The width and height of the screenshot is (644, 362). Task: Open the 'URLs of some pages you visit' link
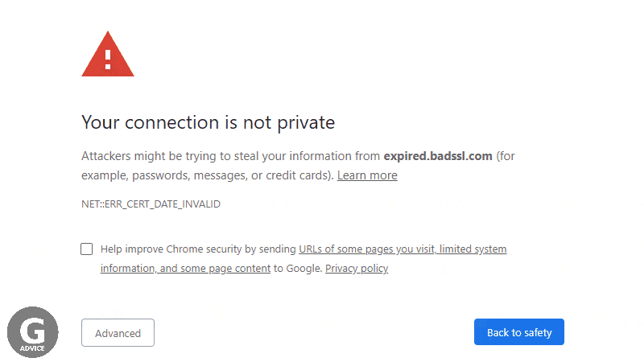pos(366,249)
